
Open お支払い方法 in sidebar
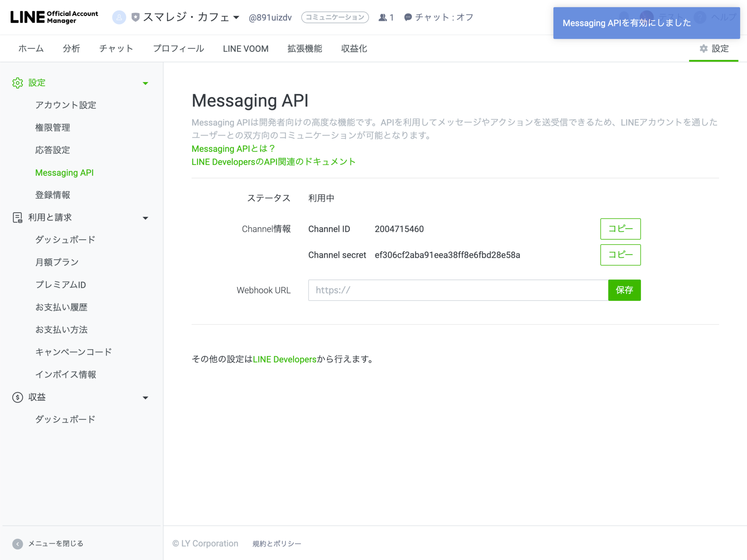tap(62, 330)
